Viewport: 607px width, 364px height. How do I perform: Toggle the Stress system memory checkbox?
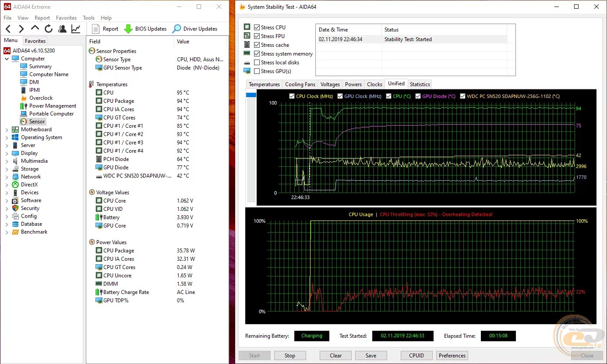click(257, 54)
